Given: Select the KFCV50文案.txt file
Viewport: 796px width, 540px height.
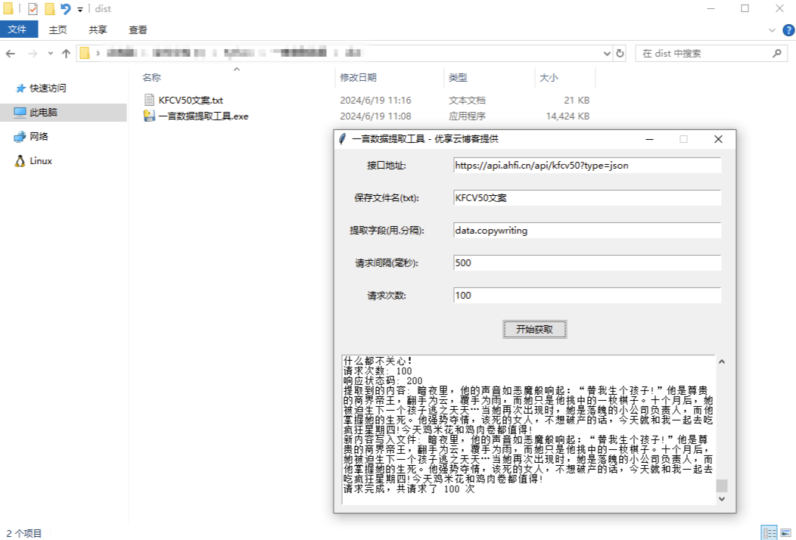Looking at the screenshot, I should coord(190,100).
